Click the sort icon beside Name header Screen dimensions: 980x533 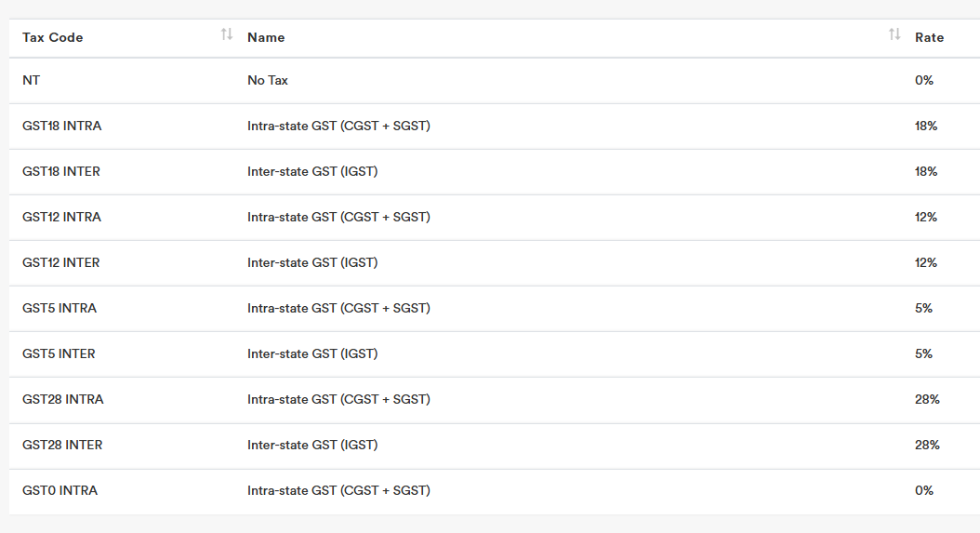[x=894, y=35]
